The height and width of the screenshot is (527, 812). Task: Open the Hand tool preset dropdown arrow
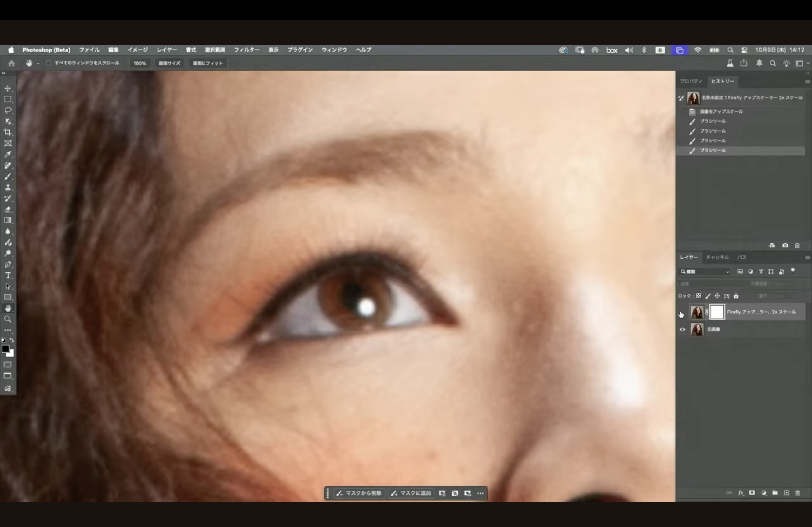pos(38,63)
